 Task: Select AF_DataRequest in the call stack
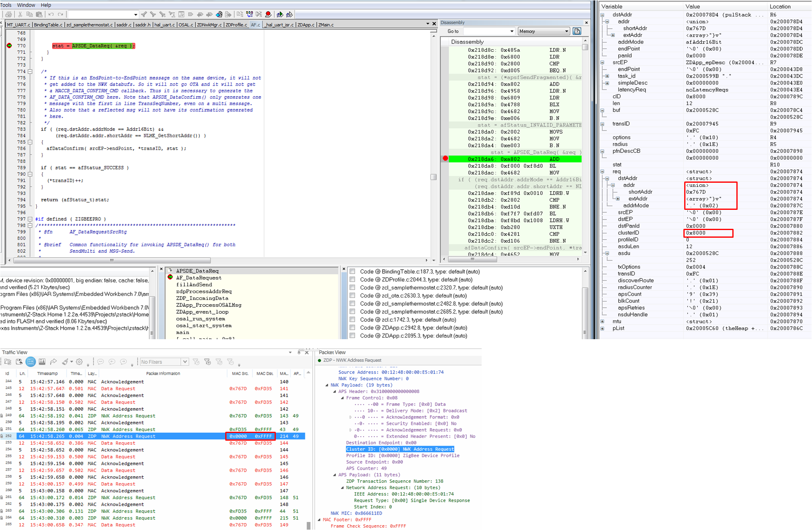[x=199, y=278]
